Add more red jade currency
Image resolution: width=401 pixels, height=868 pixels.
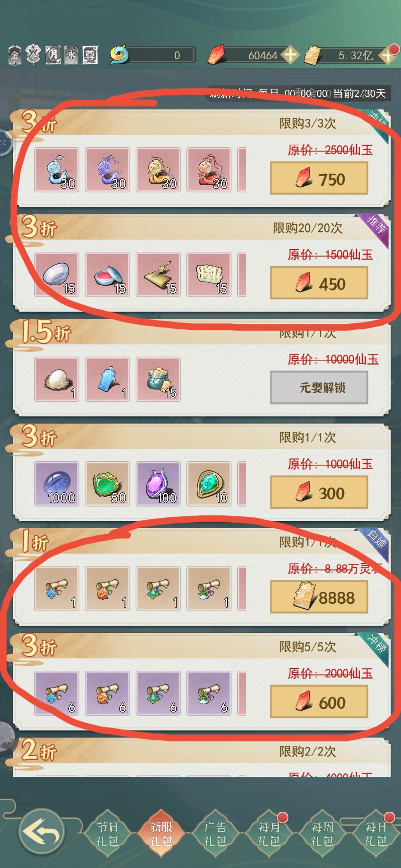291,55
